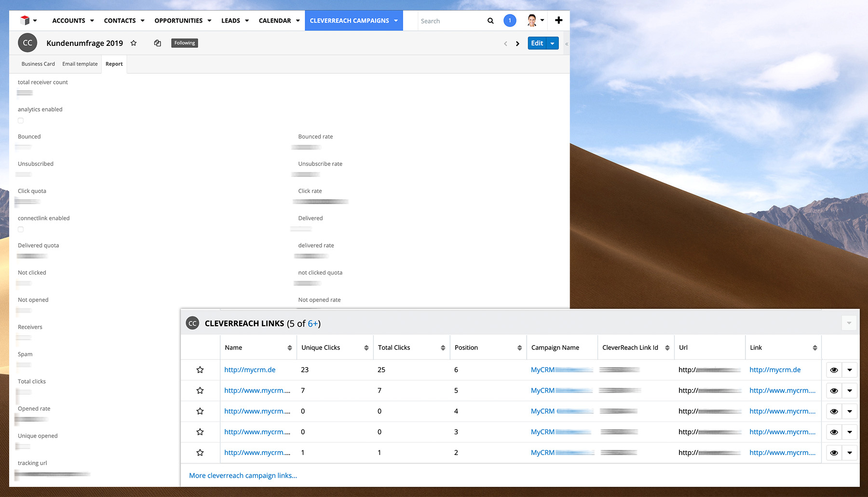Favorite the first http://mycrm.de link row
This screenshot has height=497, width=868.
(x=200, y=370)
